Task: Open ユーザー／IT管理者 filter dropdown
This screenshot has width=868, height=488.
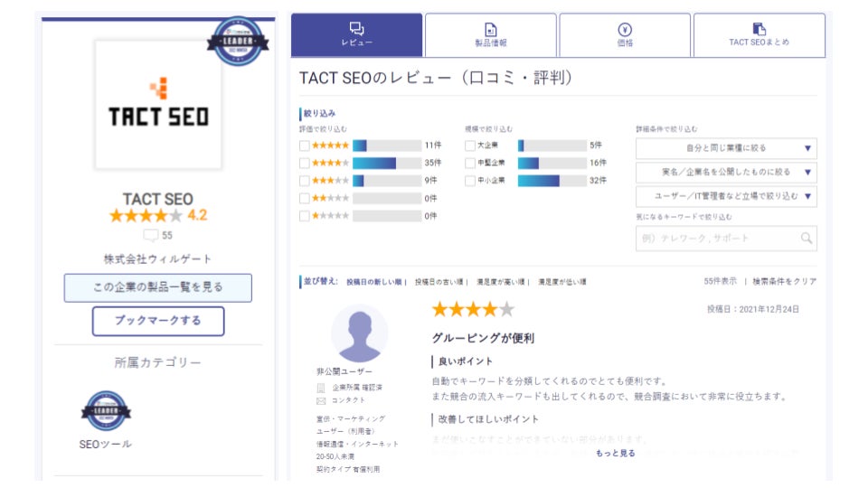Action: [x=726, y=195]
